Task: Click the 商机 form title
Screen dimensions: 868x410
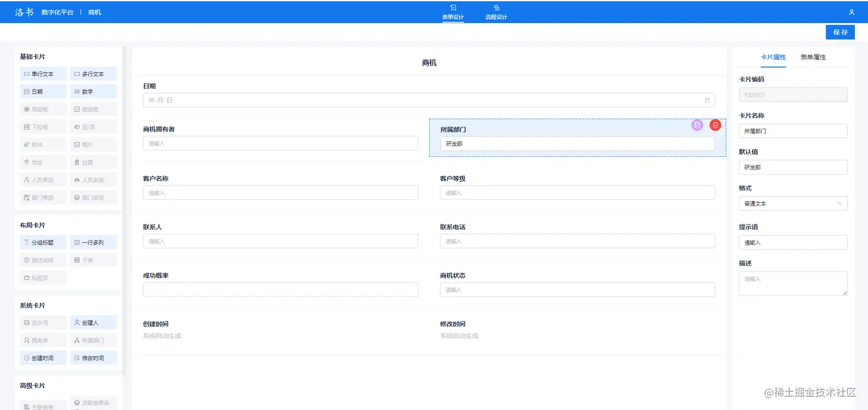Action: [x=429, y=63]
